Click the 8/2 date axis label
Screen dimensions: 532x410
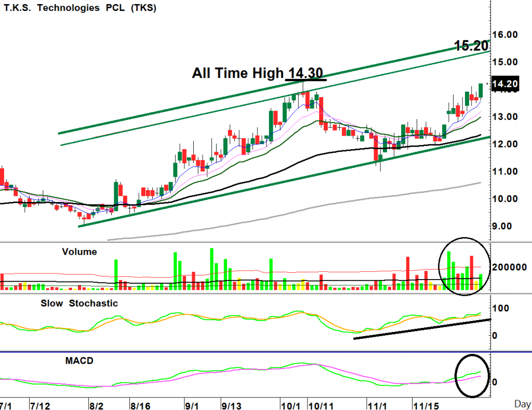96,406
